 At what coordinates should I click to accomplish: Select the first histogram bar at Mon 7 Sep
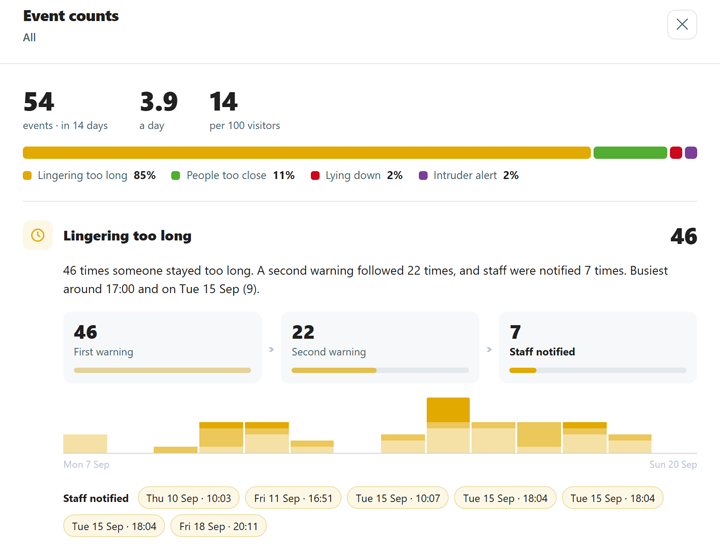click(85, 444)
